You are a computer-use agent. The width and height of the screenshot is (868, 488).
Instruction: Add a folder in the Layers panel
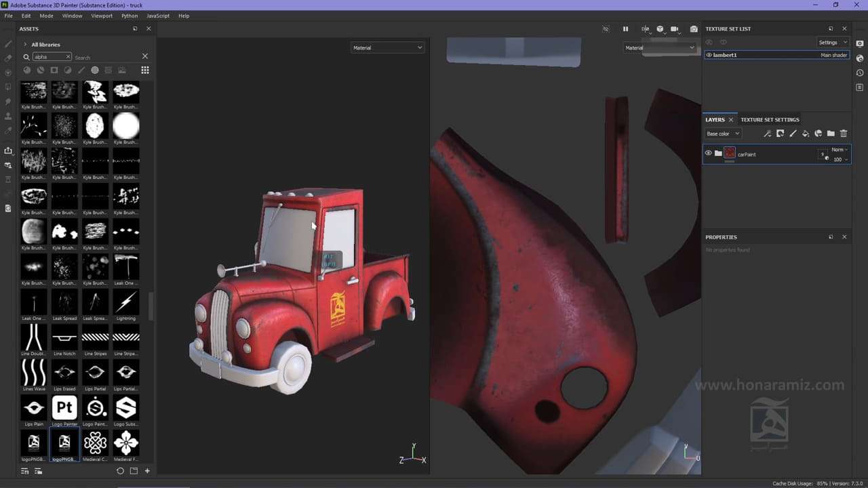click(x=831, y=134)
